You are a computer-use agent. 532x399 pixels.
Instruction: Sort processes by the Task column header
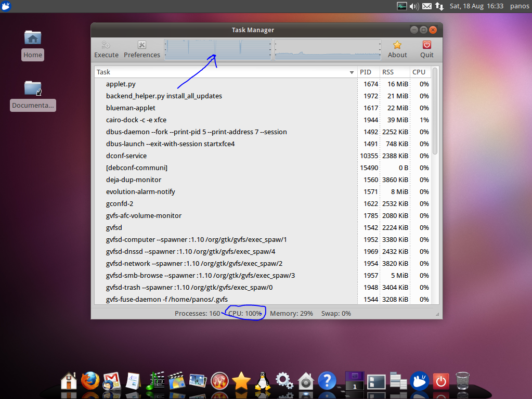tap(226, 72)
